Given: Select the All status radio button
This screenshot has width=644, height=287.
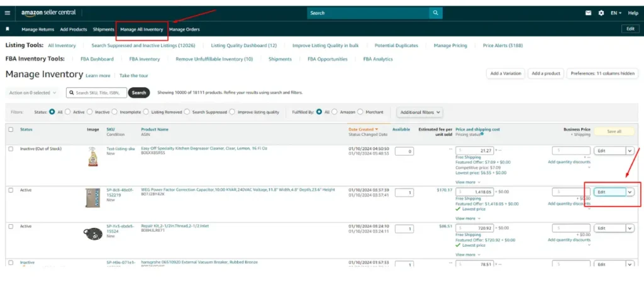Looking at the screenshot, I should click(x=52, y=112).
